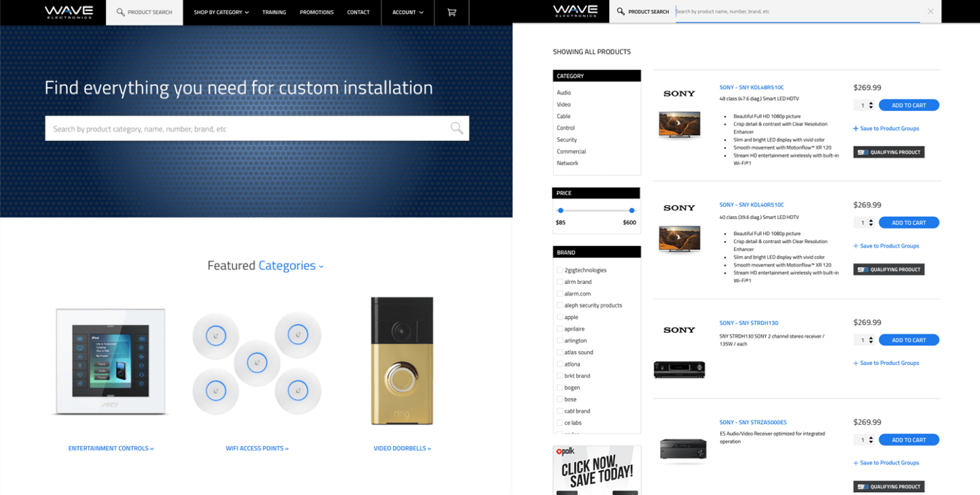Image resolution: width=980 pixels, height=495 pixels.
Task: Check the arlington brand filter
Action: 560,340
